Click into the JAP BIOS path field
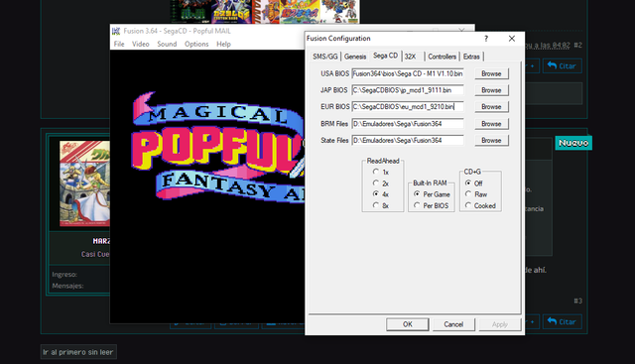This screenshot has height=364, width=635. [x=408, y=90]
